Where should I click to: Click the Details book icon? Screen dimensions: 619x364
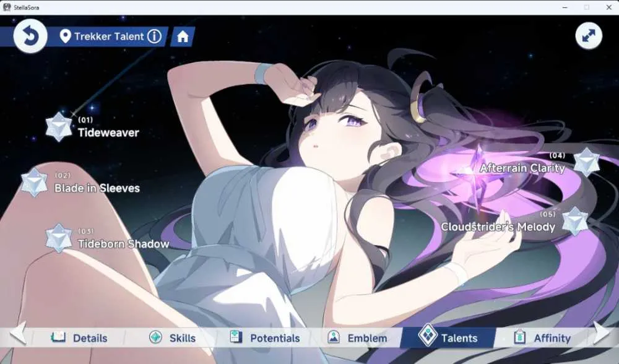[x=58, y=337]
